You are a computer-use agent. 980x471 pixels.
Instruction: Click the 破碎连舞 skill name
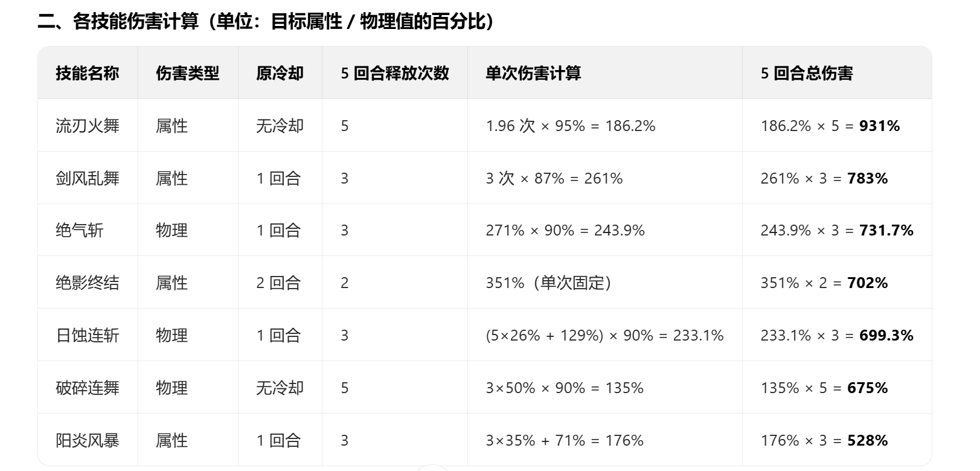point(88,388)
